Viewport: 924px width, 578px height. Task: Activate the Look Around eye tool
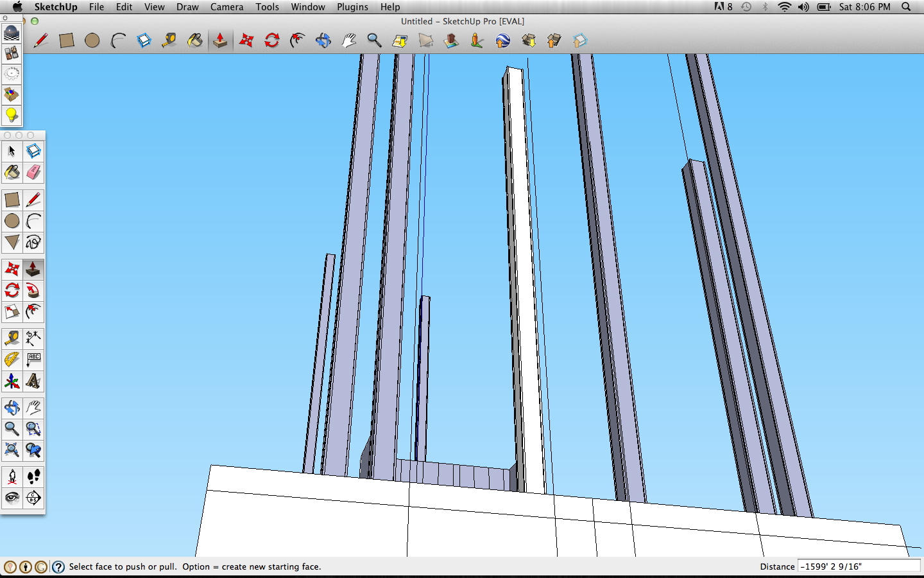[x=12, y=498]
